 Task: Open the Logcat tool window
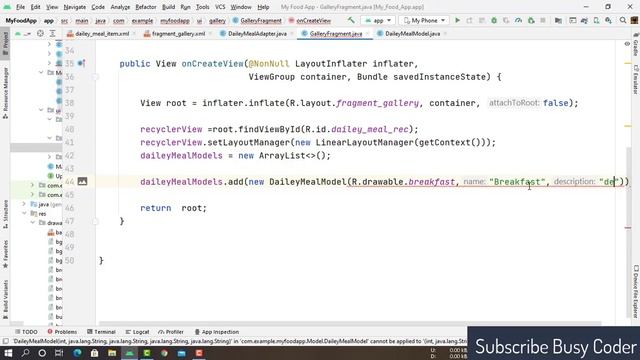[x=137, y=332]
